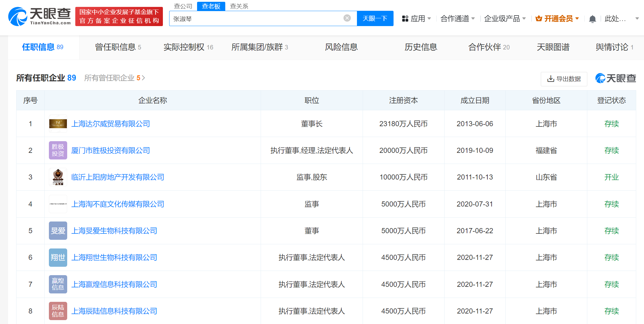Open link 上海辰陆信息科技有限公司
The height and width of the screenshot is (324, 644).
[114, 311]
